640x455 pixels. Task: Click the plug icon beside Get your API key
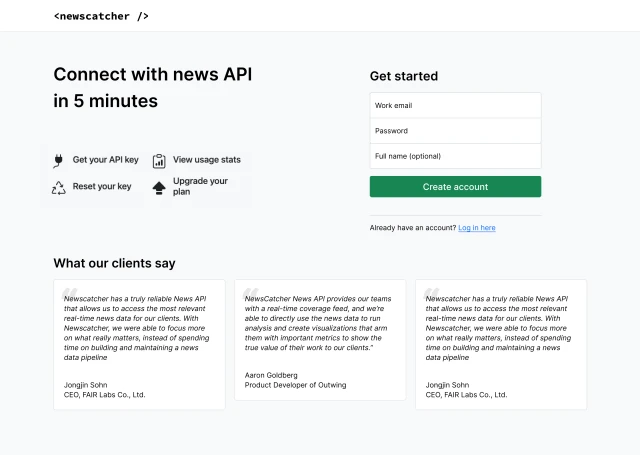pos(58,160)
